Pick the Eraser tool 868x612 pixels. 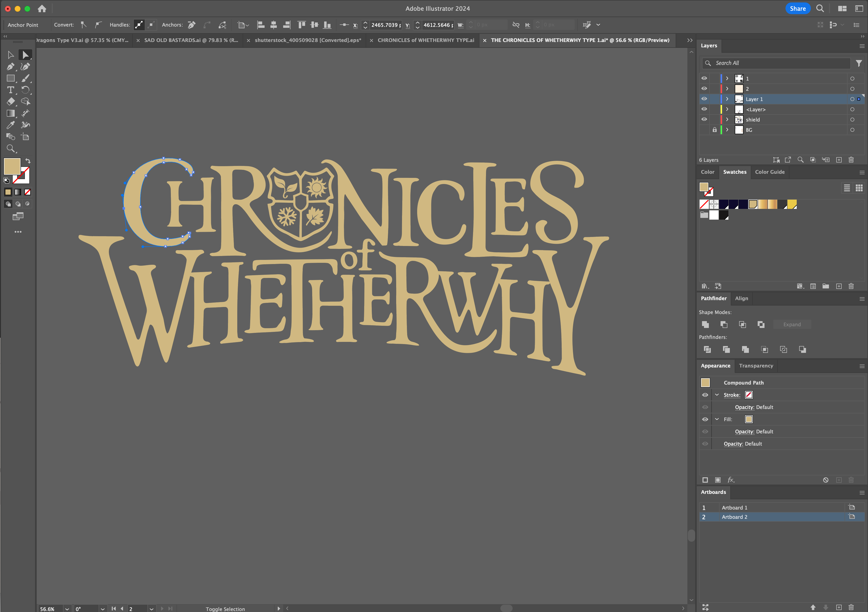(x=10, y=101)
